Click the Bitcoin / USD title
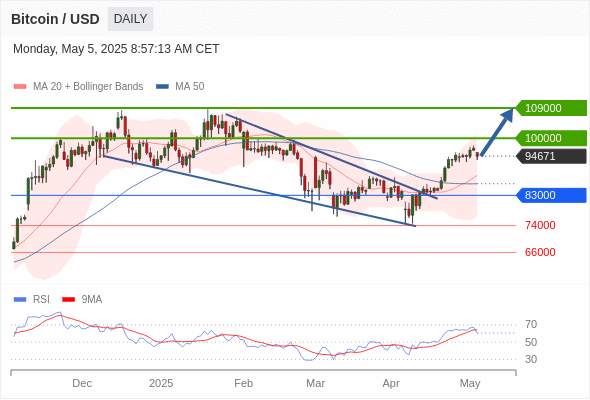Image resolution: width=590 pixels, height=400 pixels. pos(55,19)
